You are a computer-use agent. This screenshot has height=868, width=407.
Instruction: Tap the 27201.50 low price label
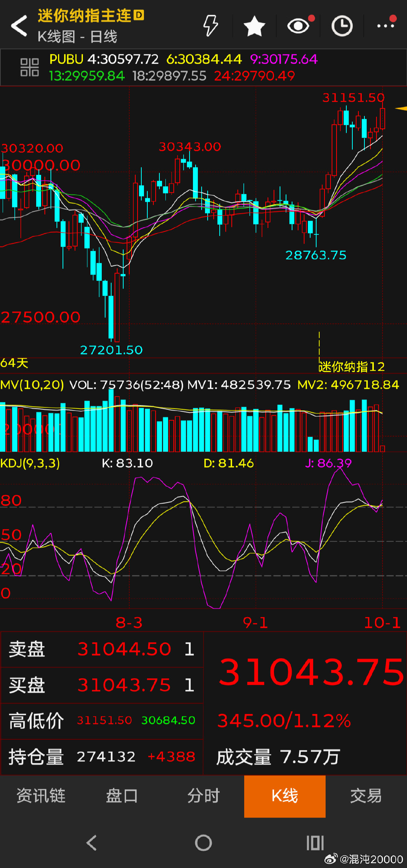(x=112, y=350)
